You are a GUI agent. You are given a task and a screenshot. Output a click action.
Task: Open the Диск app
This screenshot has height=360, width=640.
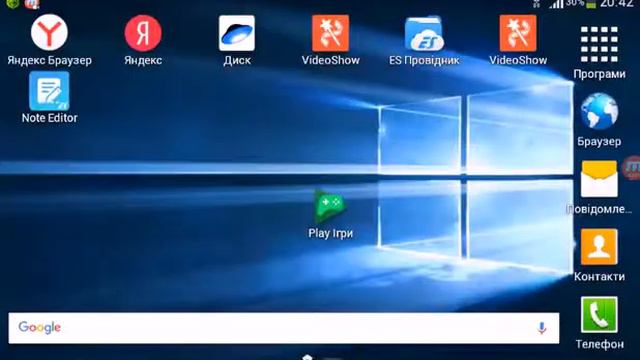237,33
